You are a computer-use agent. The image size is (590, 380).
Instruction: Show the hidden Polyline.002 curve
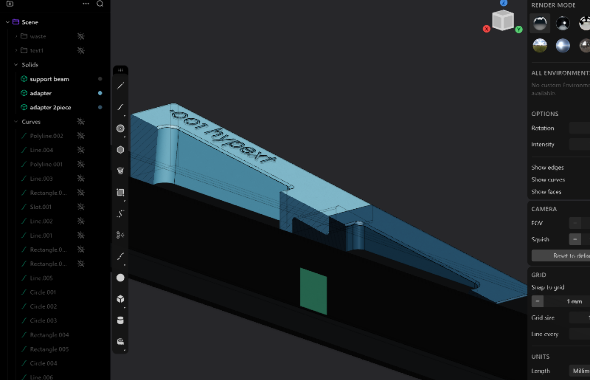81,136
